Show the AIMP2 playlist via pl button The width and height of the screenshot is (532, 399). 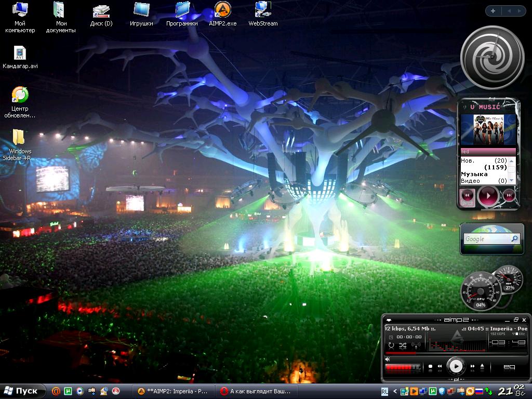point(456,380)
